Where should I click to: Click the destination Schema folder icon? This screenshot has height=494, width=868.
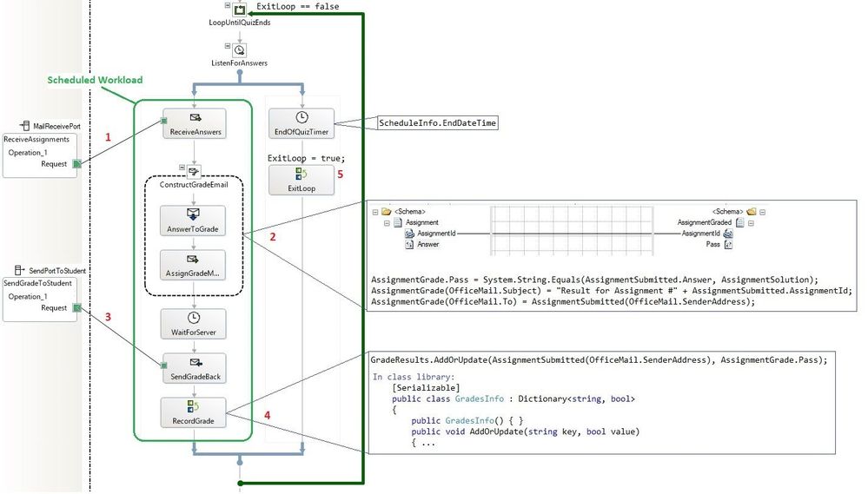coord(752,211)
